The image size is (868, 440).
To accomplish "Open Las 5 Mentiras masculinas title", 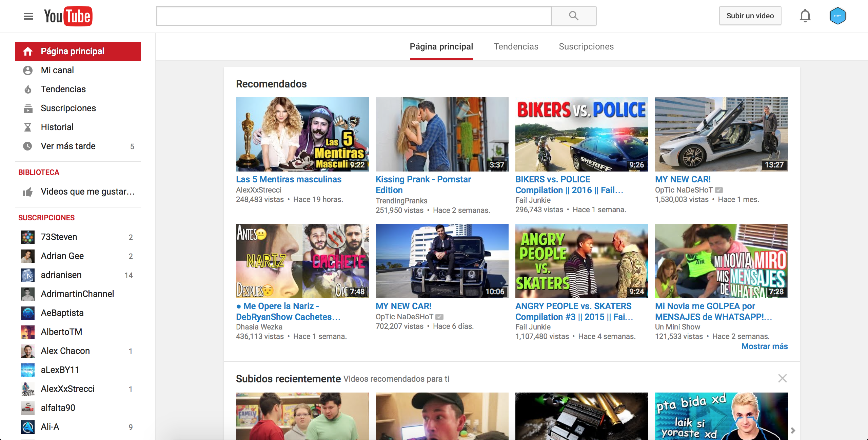I will pyautogui.click(x=289, y=179).
